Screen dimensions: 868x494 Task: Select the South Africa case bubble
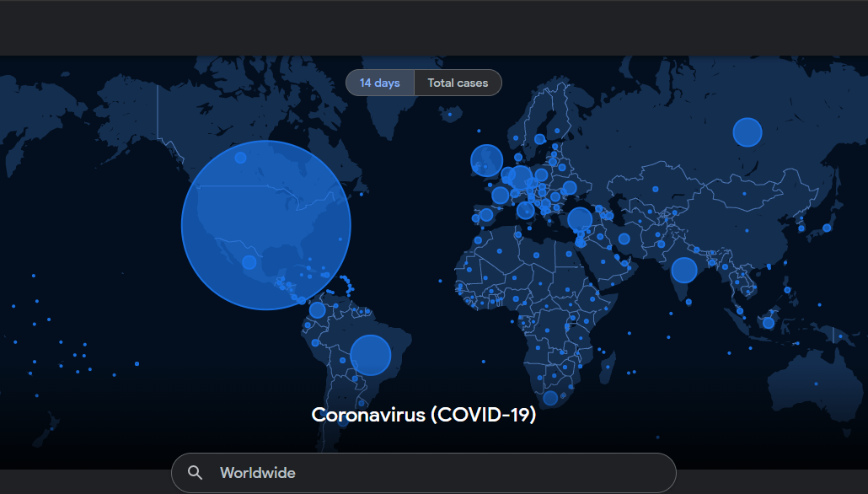[x=550, y=398]
